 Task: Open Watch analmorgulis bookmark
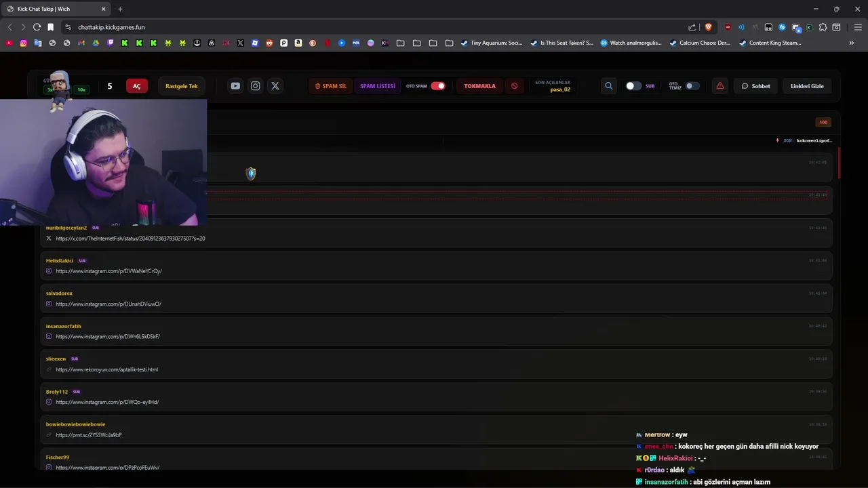click(x=631, y=43)
